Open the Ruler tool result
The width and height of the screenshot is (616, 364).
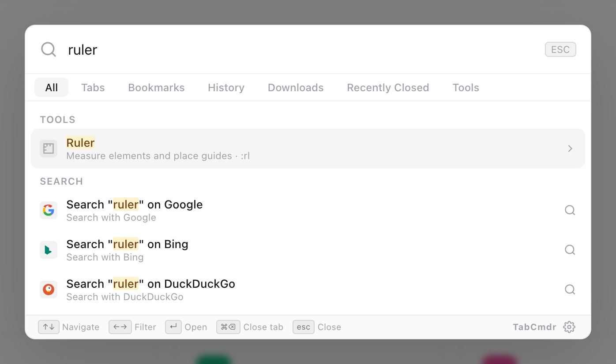pos(308,149)
